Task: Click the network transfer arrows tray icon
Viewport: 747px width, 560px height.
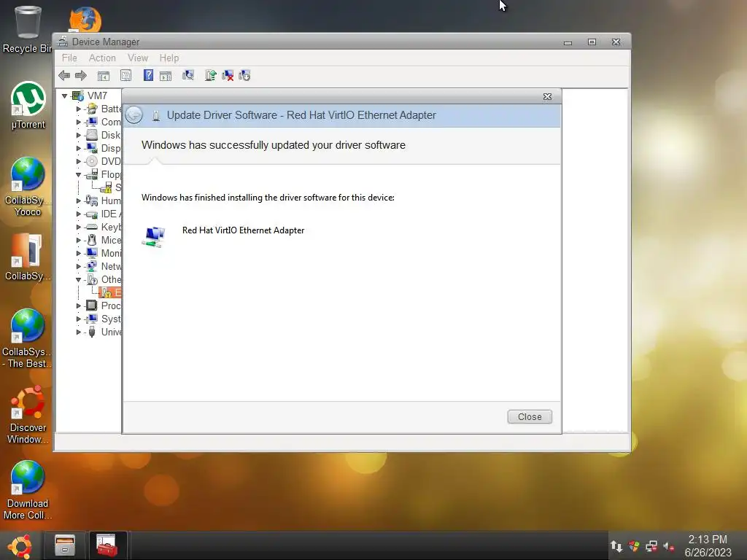Action: [x=616, y=546]
